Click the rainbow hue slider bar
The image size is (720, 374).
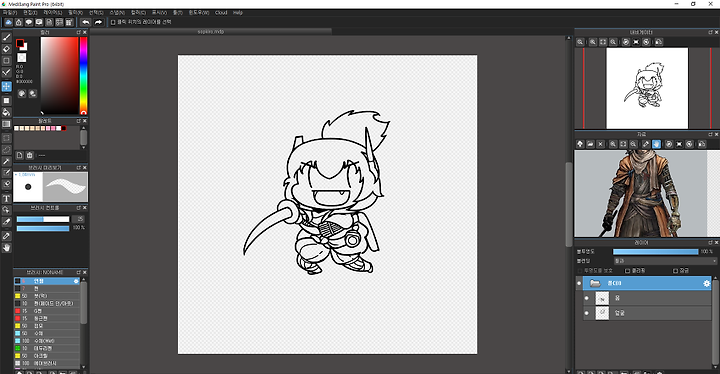click(84, 76)
